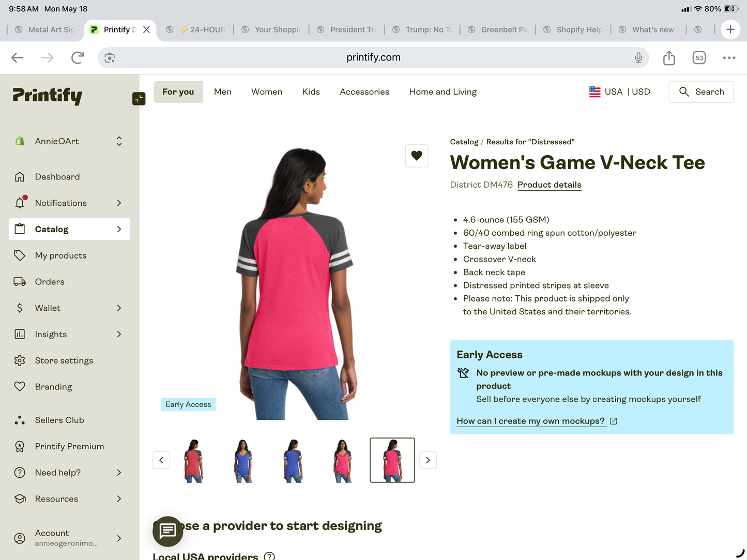Show previous product image thumbnails

pyautogui.click(x=161, y=460)
